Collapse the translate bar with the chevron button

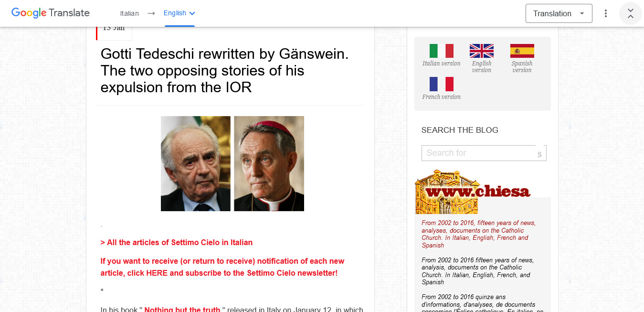631,13
